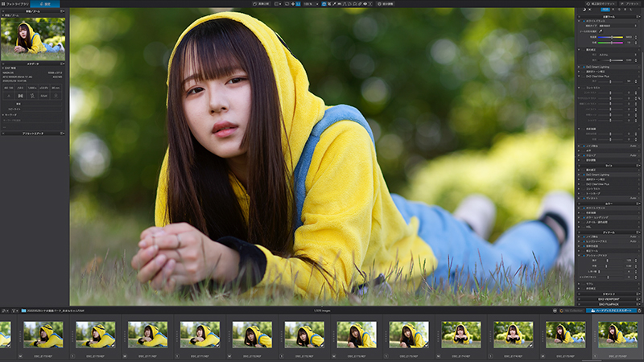This screenshot has height=362, width=644.
Task: Click the Compare button in top toolbar
Action: (x=261, y=4)
